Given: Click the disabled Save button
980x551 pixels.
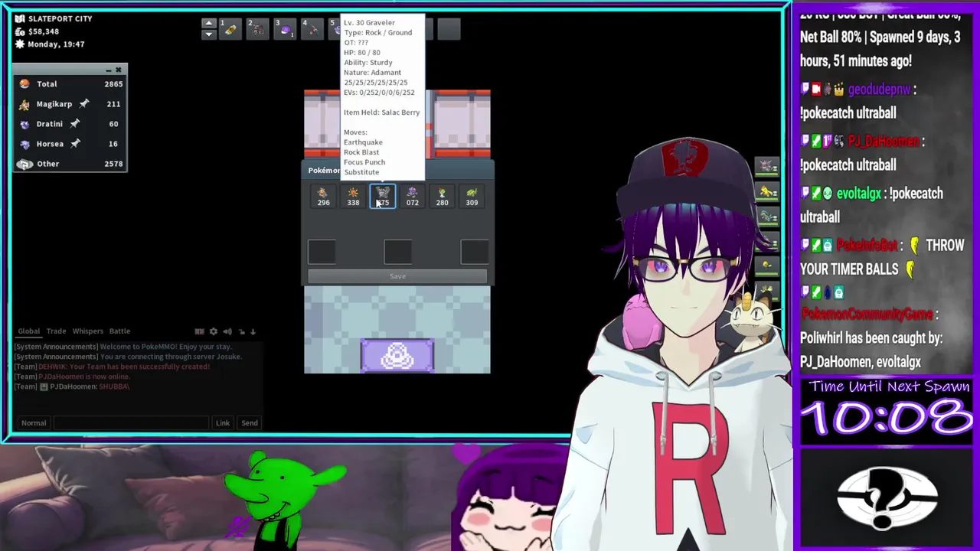Looking at the screenshot, I should [x=397, y=276].
